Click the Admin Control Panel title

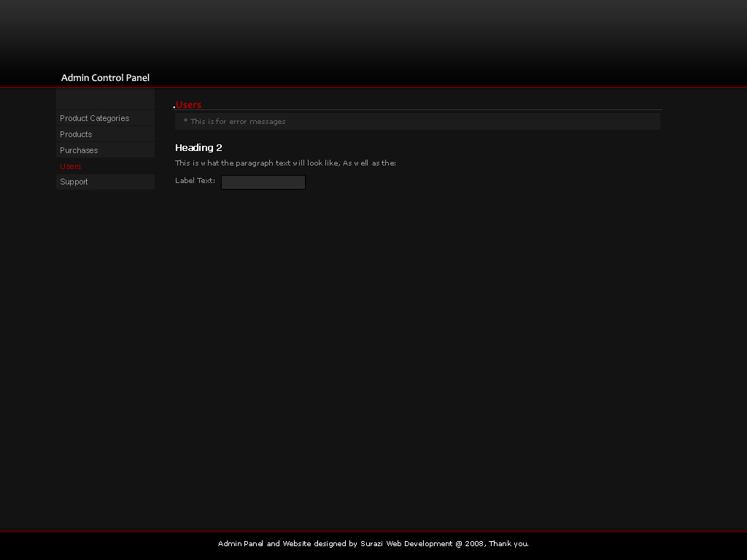point(105,78)
